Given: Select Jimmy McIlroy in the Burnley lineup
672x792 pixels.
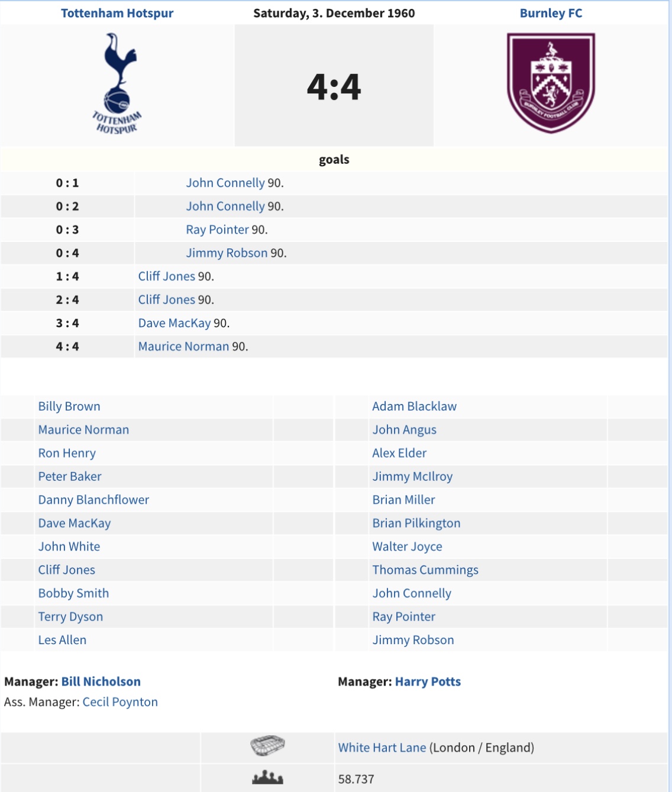Looking at the screenshot, I should point(412,477).
